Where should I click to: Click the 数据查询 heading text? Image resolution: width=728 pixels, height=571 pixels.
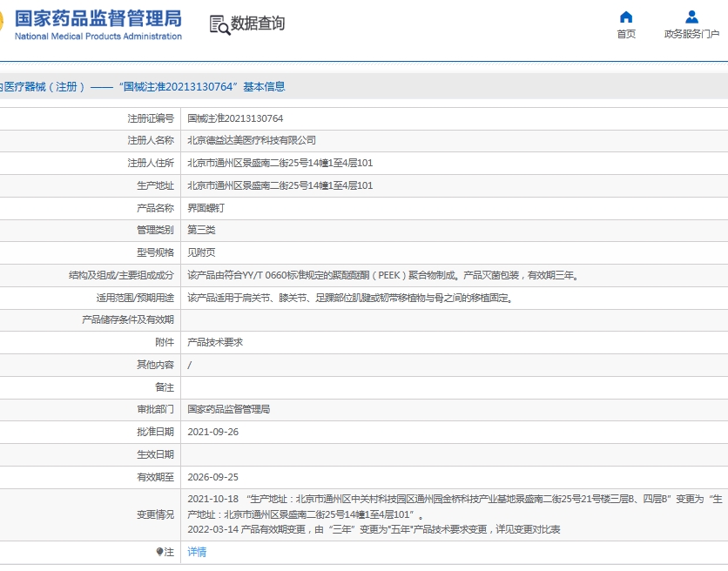click(258, 24)
